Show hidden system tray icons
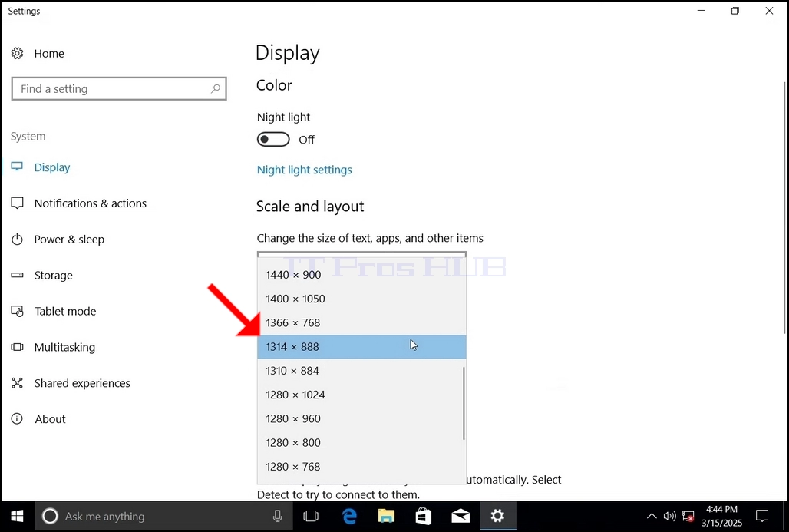Viewport: 789px width, 532px height. click(651, 517)
